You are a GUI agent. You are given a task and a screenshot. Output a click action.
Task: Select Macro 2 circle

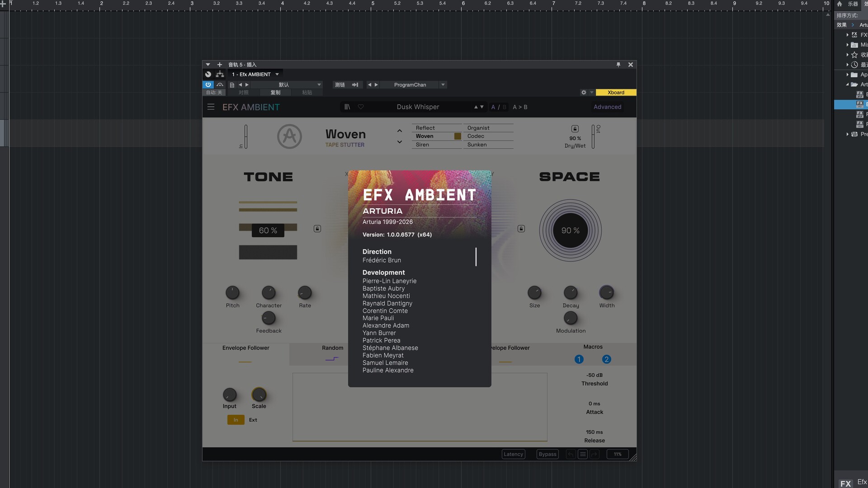(606, 359)
